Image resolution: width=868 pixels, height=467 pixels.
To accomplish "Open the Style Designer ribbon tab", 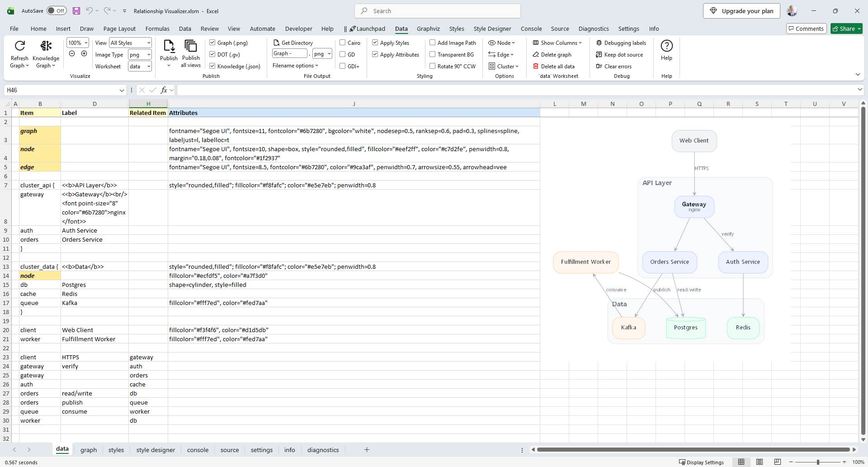I will pyautogui.click(x=492, y=29).
